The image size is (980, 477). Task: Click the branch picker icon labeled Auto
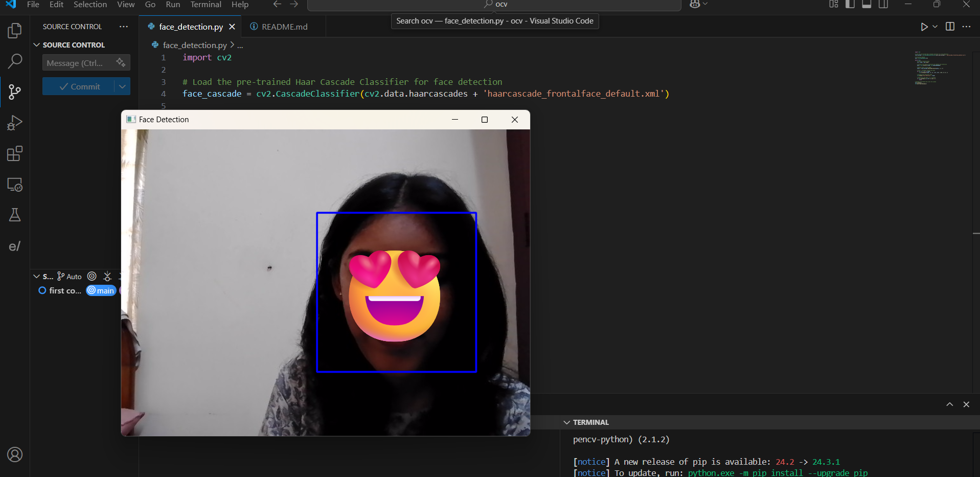[x=70, y=277]
